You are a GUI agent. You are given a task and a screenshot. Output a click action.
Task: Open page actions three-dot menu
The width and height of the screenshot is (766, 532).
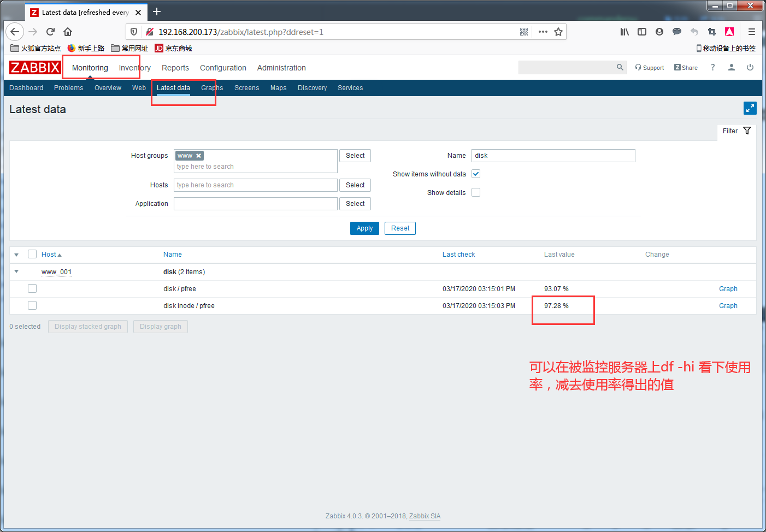tap(543, 32)
